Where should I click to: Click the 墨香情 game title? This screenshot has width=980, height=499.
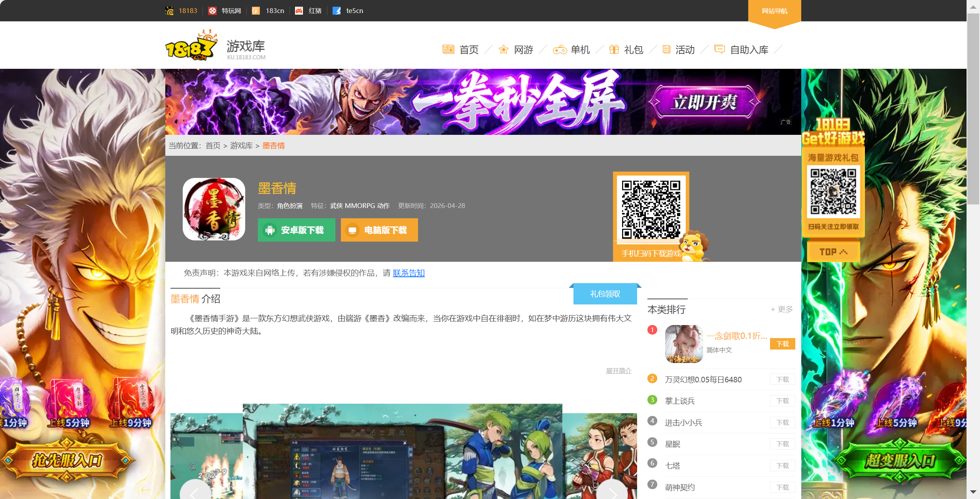277,188
